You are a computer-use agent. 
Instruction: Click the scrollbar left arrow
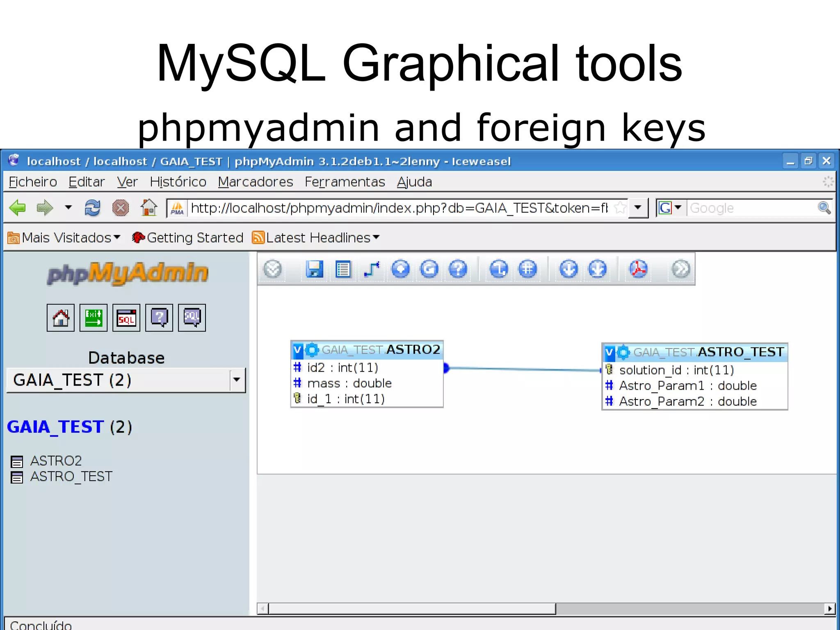click(263, 609)
